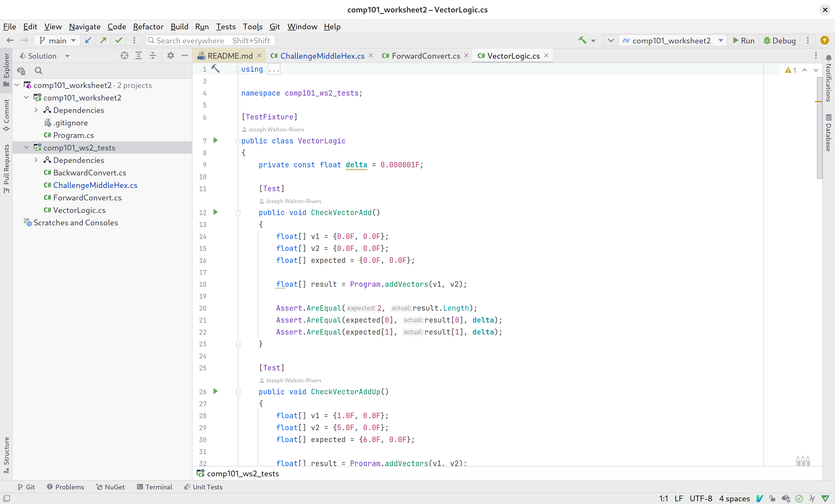Open the Terminal tool window
The width and height of the screenshot is (835, 504).
[155, 487]
